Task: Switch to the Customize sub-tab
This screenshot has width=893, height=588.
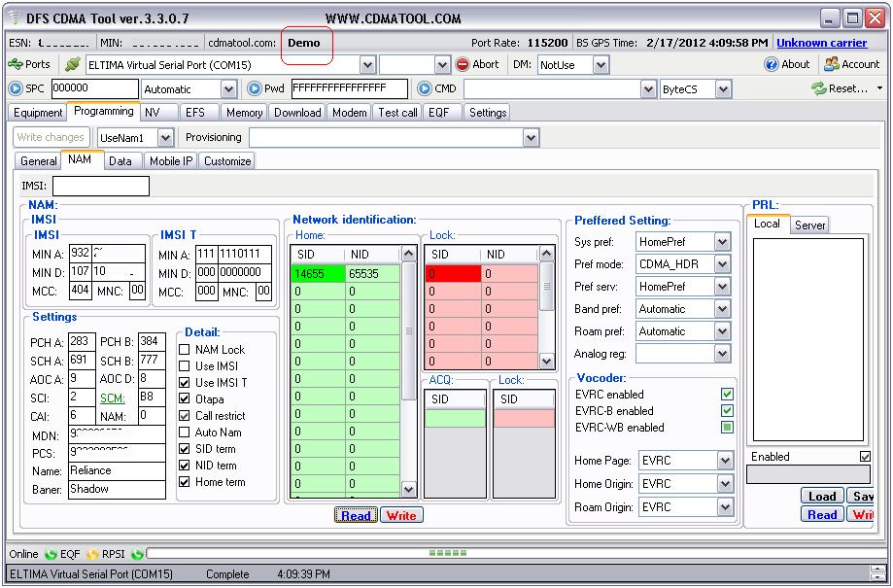Action: pyautogui.click(x=227, y=161)
